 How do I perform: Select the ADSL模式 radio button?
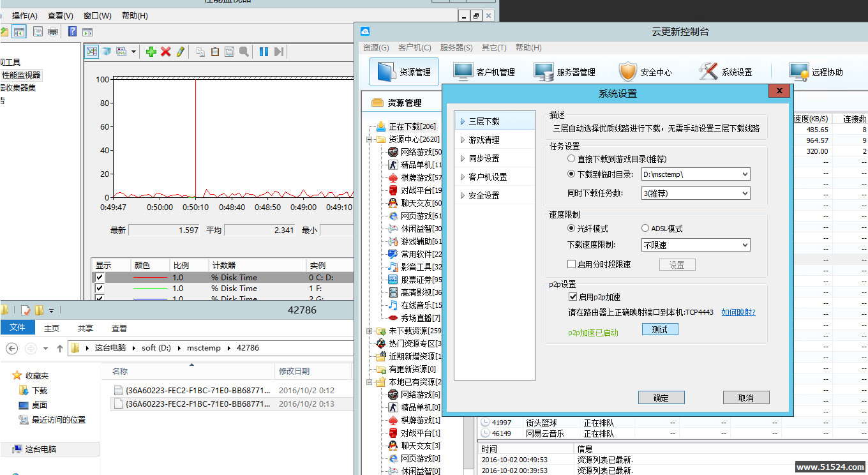tap(645, 229)
